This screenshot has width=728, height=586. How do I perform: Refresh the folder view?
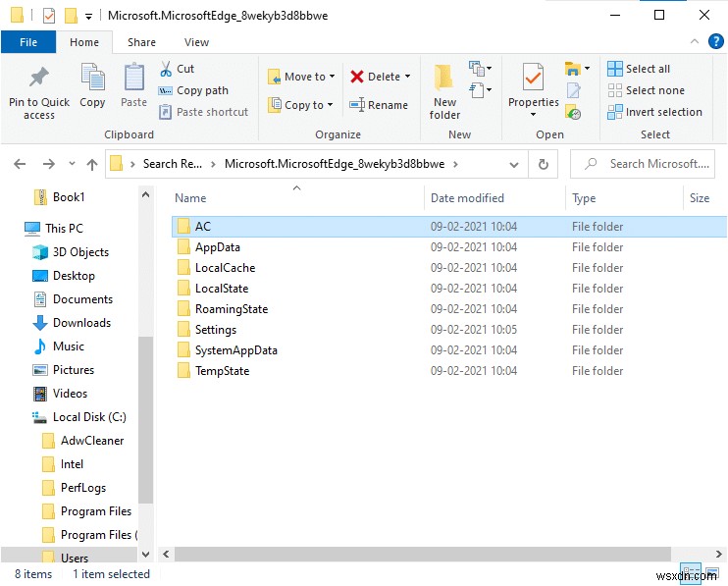point(544,164)
